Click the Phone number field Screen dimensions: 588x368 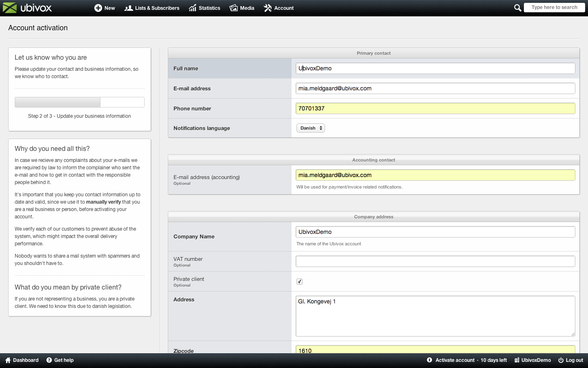(x=435, y=108)
